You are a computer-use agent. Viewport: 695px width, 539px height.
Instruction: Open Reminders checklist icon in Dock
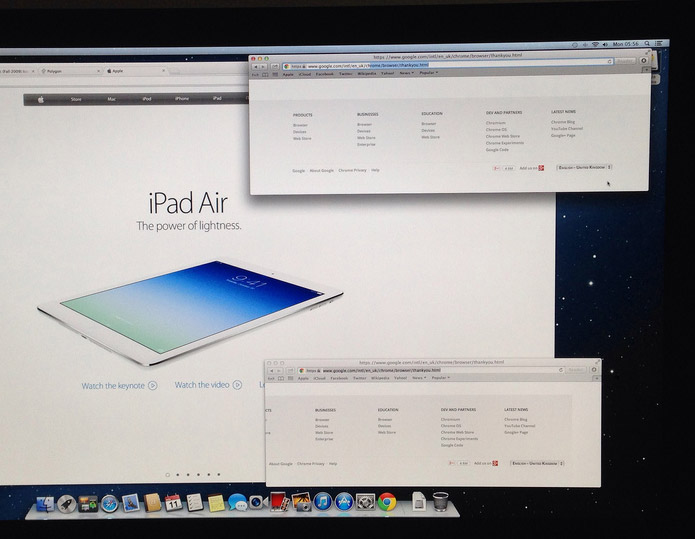click(x=194, y=503)
